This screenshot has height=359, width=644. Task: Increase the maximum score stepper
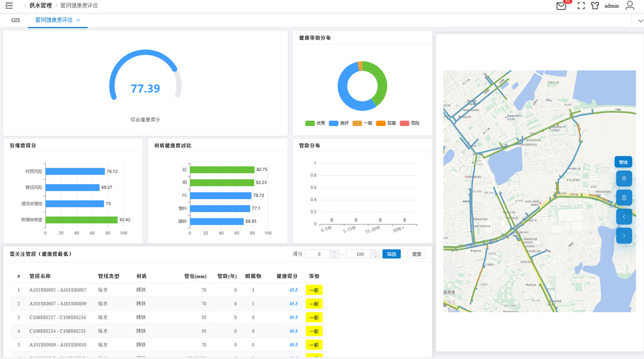tap(376, 252)
